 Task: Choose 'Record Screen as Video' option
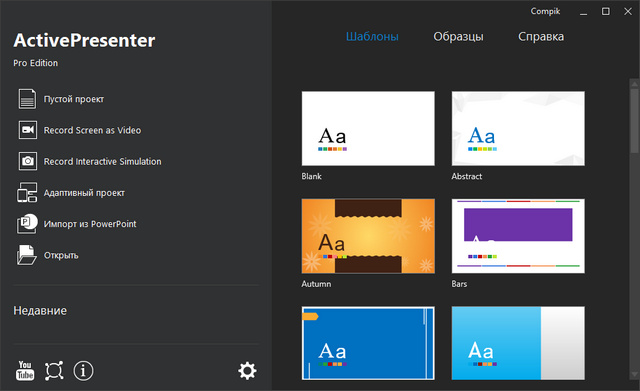[x=92, y=130]
